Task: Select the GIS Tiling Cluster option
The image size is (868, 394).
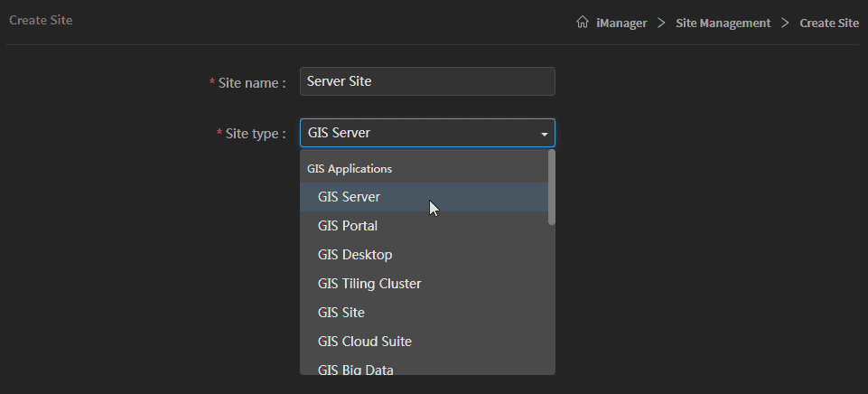Action: pos(369,284)
